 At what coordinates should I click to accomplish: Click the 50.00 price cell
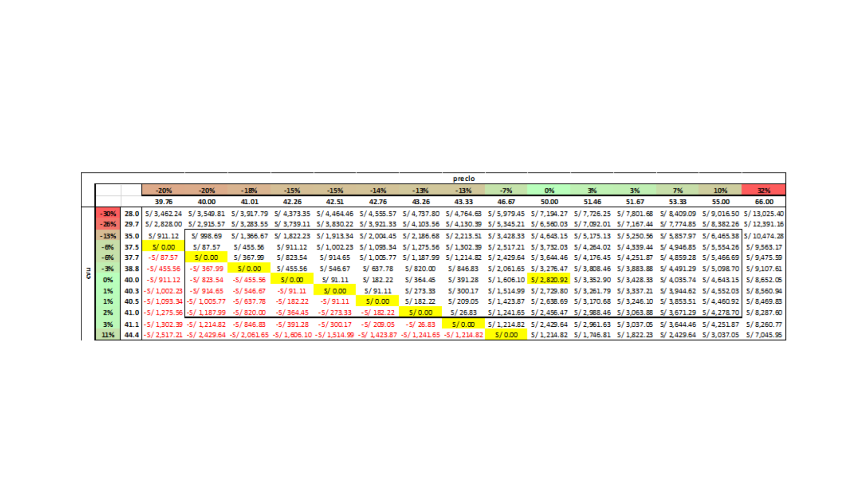click(x=549, y=202)
